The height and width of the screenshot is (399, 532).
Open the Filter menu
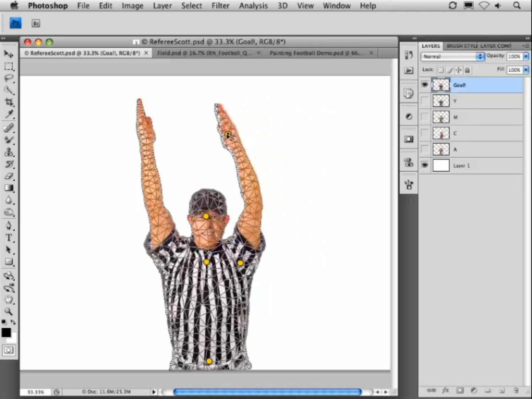pos(220,5)
